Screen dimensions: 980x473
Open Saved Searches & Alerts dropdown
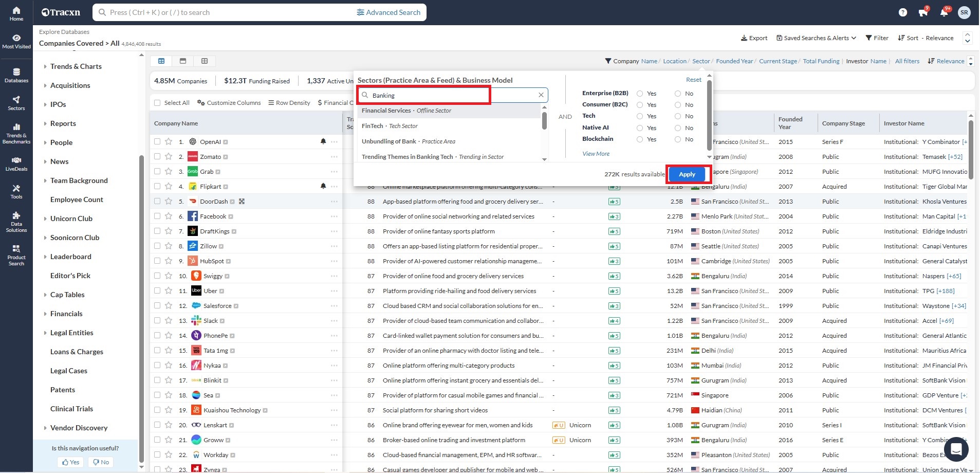(x=816, y=38)
